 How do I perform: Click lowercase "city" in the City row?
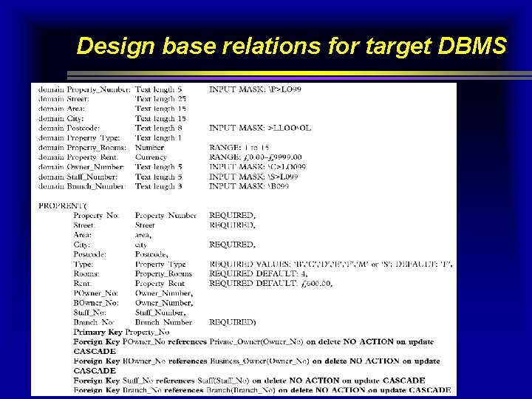coord(141,245)
